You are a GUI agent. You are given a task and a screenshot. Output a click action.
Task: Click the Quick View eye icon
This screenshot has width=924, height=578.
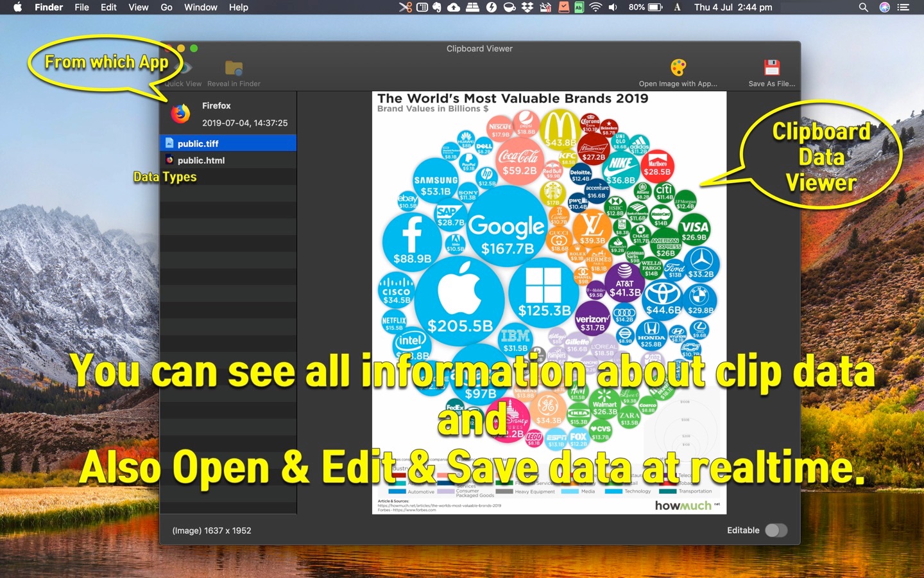coord(184,67)
